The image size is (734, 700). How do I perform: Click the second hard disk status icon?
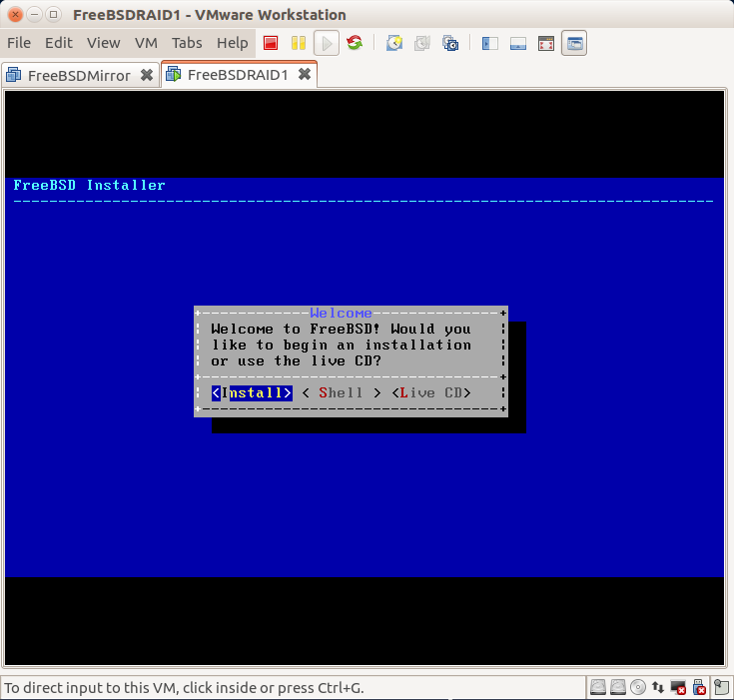tap(618, 687)
